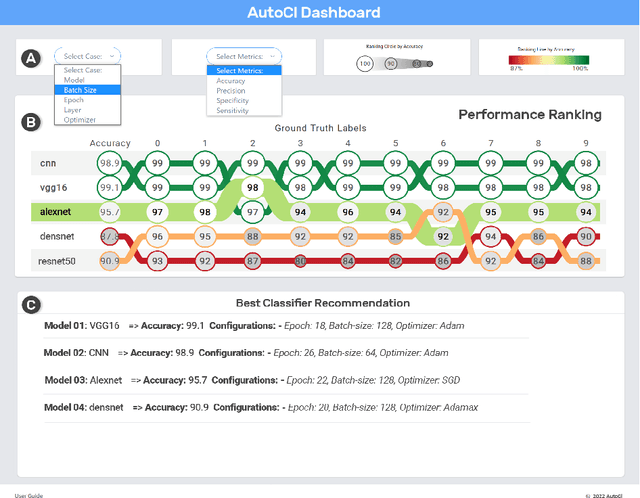Click the Performance Ranking heading

[530, 115]
